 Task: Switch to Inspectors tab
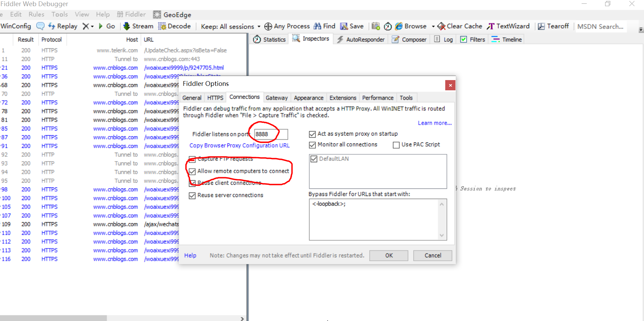tap(311, 39)
